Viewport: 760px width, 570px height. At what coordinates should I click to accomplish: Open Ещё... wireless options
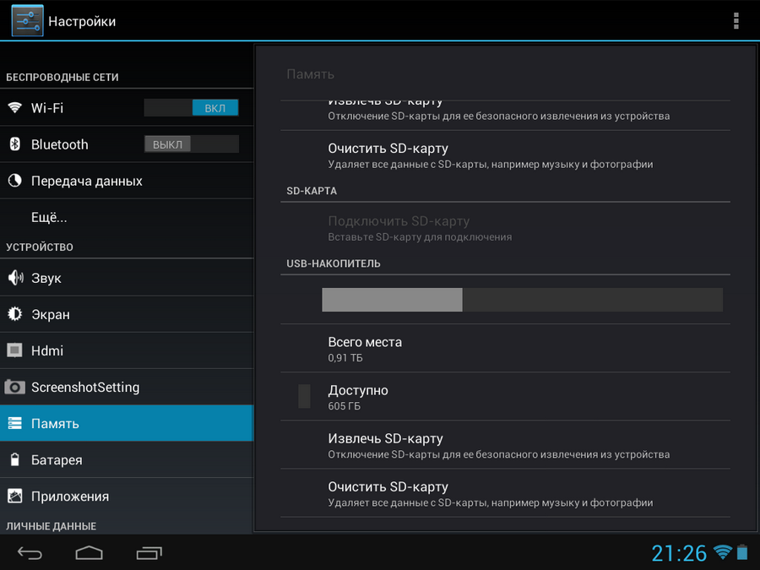point(127,217)
